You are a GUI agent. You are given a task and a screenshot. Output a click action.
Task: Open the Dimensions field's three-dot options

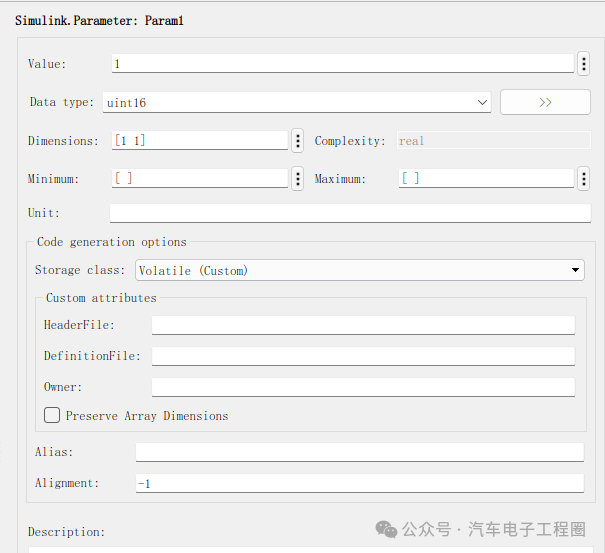coord(297,141)
